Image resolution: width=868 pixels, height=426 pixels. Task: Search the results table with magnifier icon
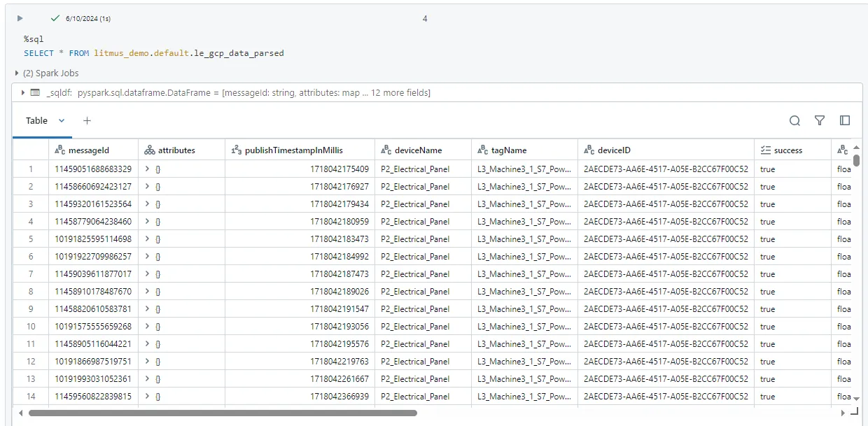pos(794,120)
